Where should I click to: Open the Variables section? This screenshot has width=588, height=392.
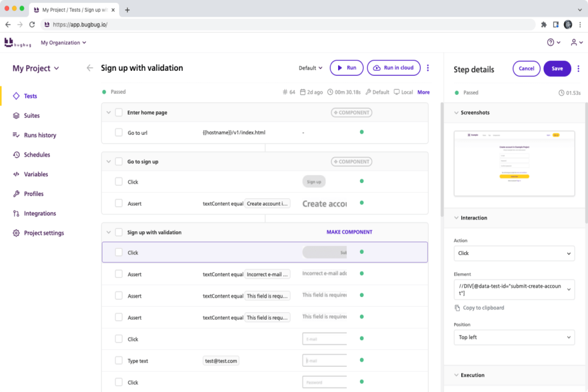coord(36,174)
